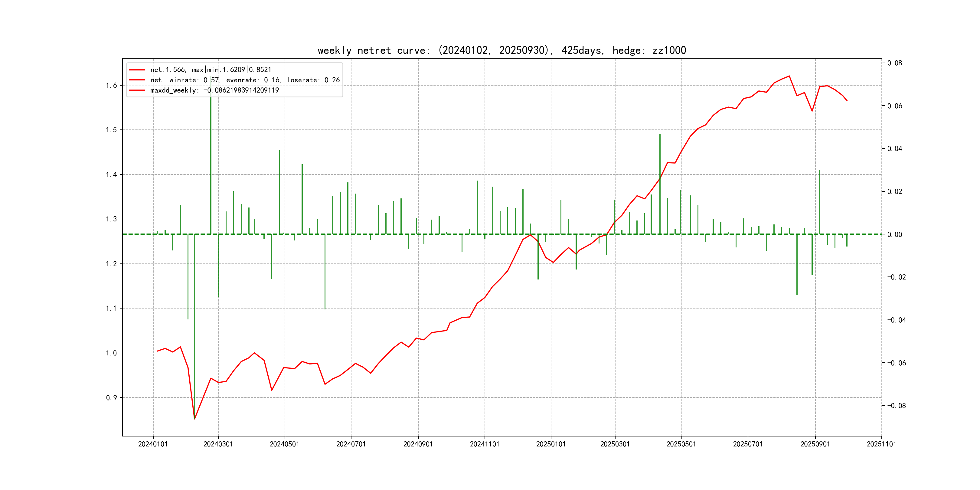Click the chart title 'weekly netret curve'
This screenshot has width=980, height=490.
tap(501, 50)
